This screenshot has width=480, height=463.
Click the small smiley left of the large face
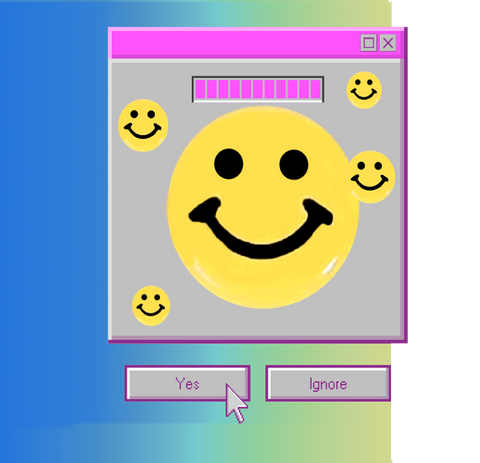pyautogui.click(x=143, y=125)
